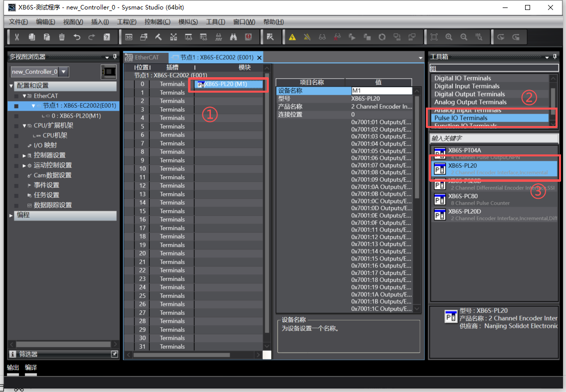Select Pulse IO Terminals group

pos(461,118)
